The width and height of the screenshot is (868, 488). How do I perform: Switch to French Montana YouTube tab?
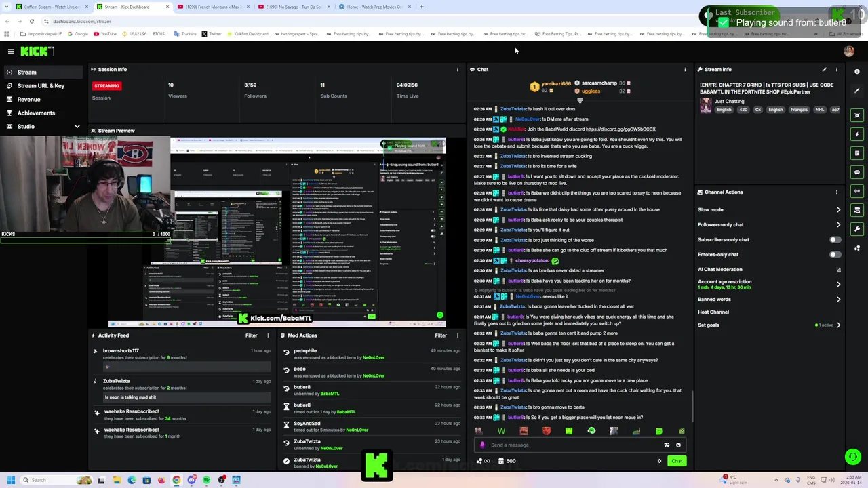(x=214, y=7)
